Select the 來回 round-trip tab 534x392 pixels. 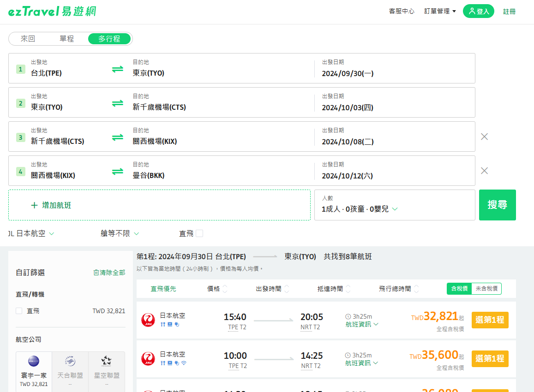pos(28,39)
